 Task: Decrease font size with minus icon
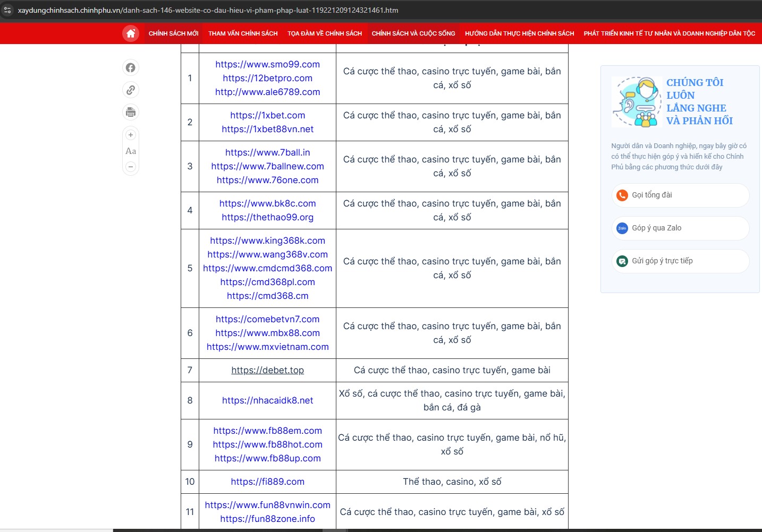click(x=131, y=167)
